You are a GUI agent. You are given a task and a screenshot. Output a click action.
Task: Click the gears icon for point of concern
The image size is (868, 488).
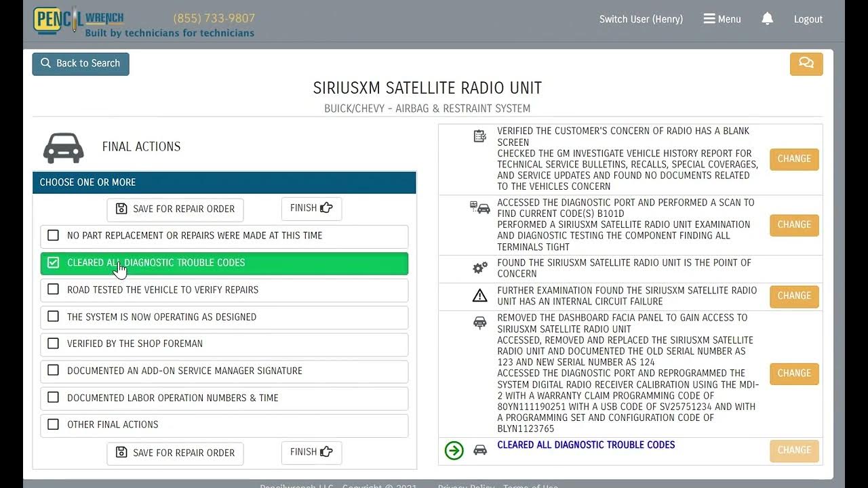click(x=480, y=268)
